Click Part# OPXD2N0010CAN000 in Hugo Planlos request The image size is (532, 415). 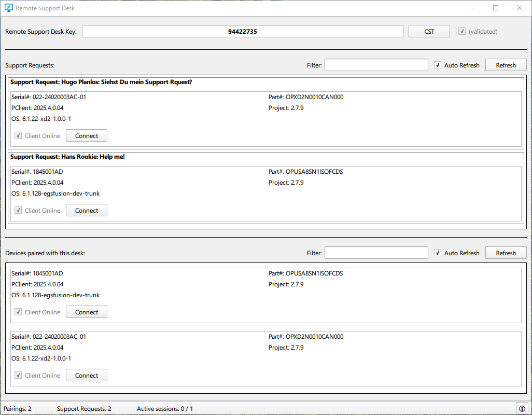tap(306, 96)
